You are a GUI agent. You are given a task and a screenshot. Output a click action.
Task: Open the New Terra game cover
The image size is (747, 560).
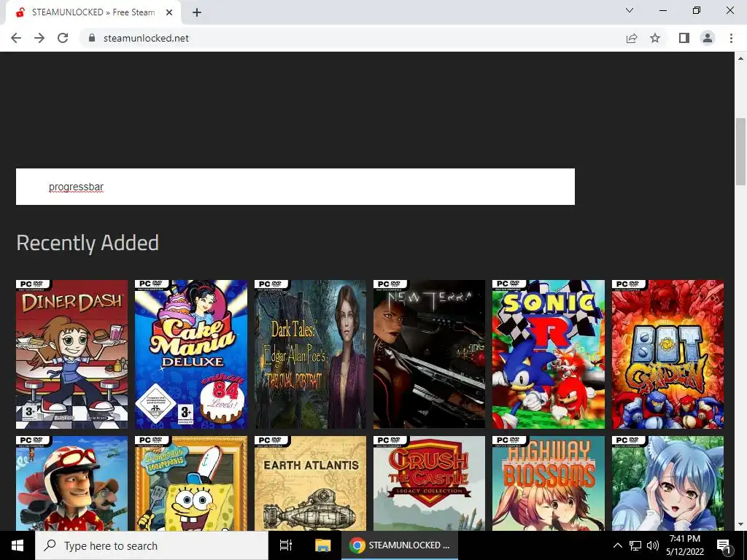429,354
